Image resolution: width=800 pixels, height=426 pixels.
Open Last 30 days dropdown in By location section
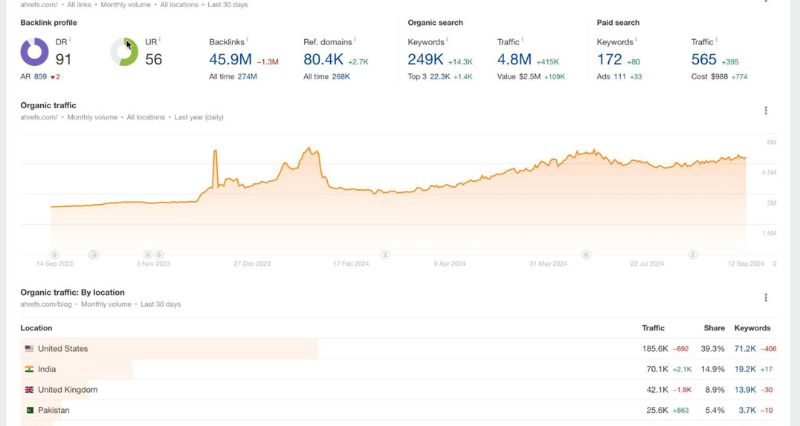pyautogui.click(x=161, y=304)
